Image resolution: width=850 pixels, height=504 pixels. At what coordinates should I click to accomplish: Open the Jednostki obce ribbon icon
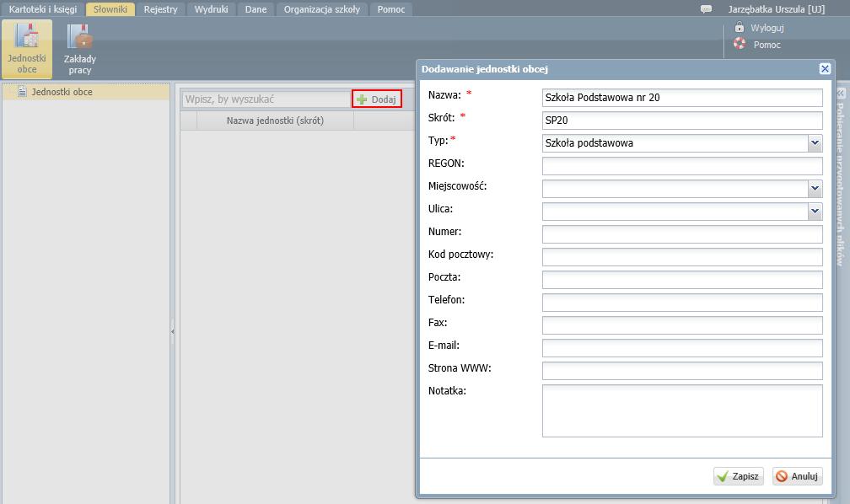pyautogui.click(x=27, y=49)
